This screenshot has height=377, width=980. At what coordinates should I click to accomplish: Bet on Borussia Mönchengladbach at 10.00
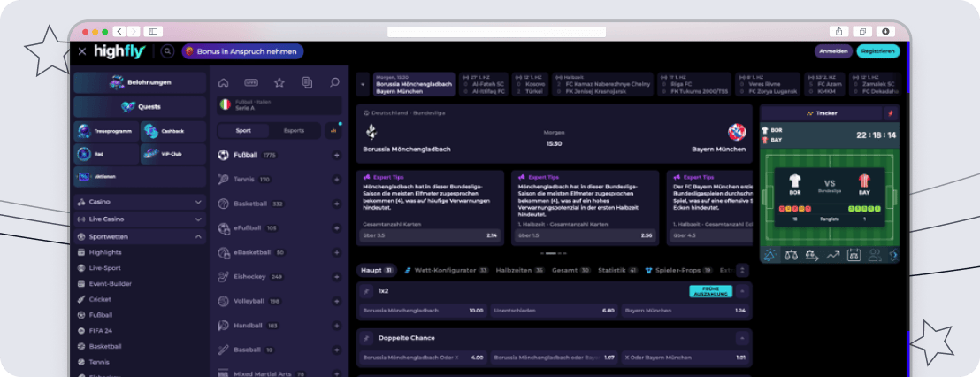(423, 310)
